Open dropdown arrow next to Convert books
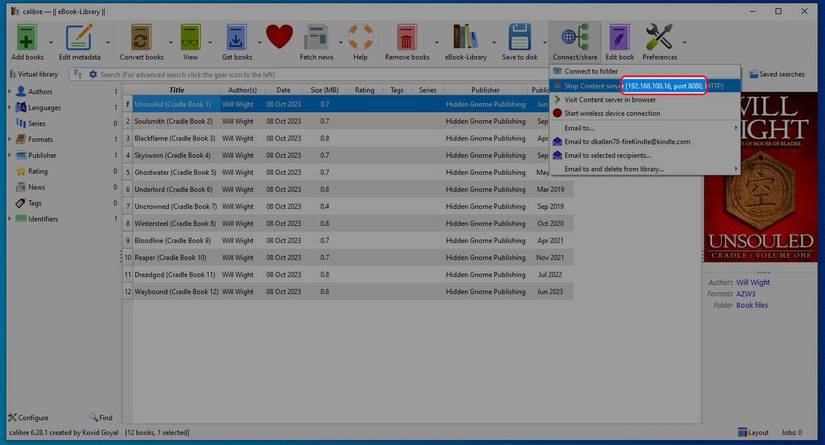Viewport: 825px width, 445px height. (171, 43)
